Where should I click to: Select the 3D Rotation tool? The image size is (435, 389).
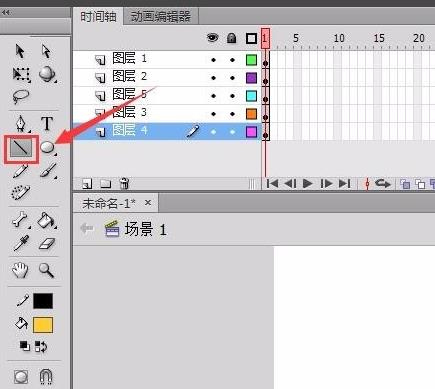coord(47,74)
